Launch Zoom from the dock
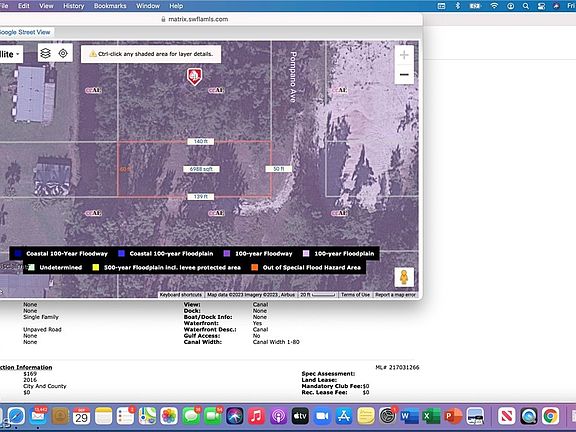This screenshot has height=432, width=576. pos(322,416)
